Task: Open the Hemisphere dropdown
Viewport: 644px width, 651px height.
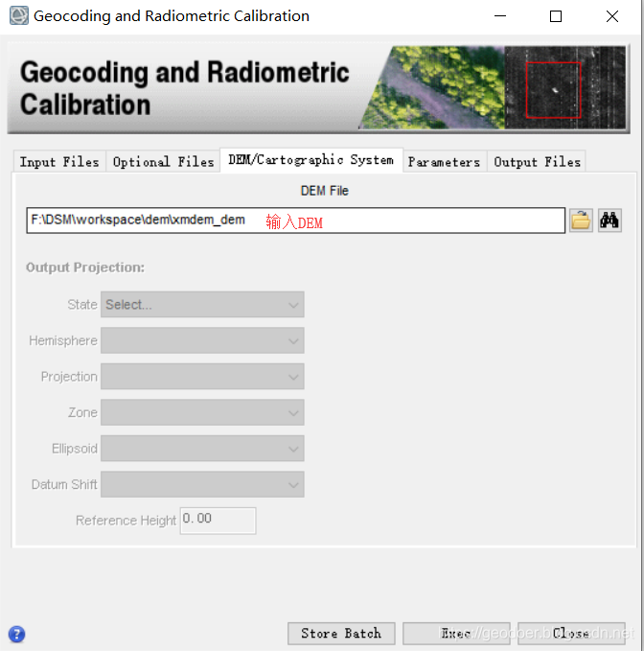Action: tap(202, 340)
